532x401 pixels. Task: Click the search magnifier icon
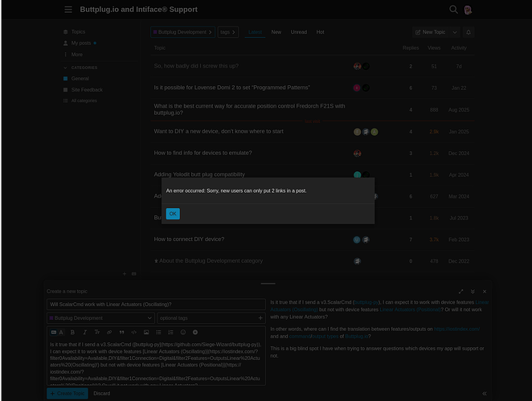(x=453, y=10)
